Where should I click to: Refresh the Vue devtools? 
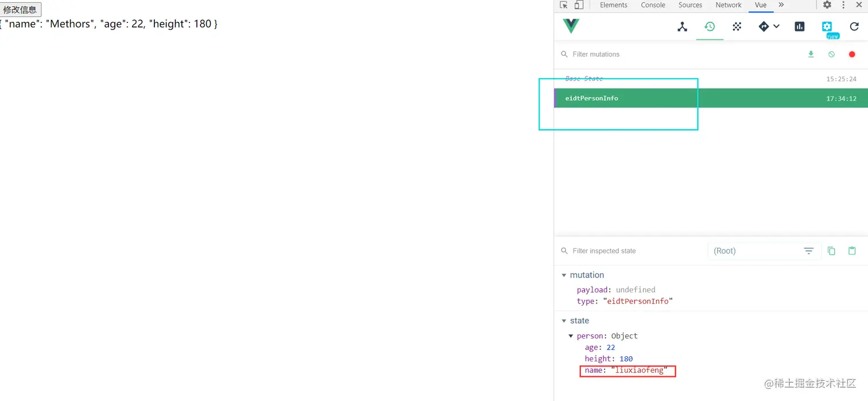[854, 26]
